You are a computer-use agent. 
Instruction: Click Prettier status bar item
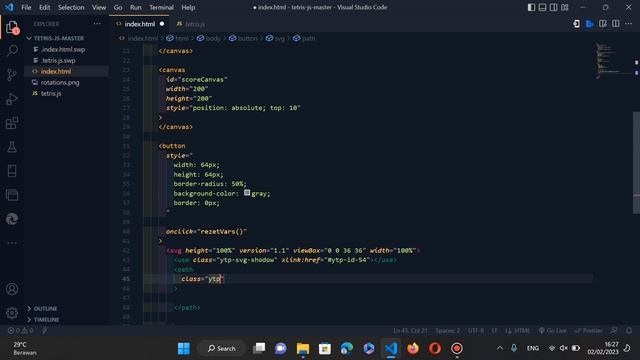[589, 331]
